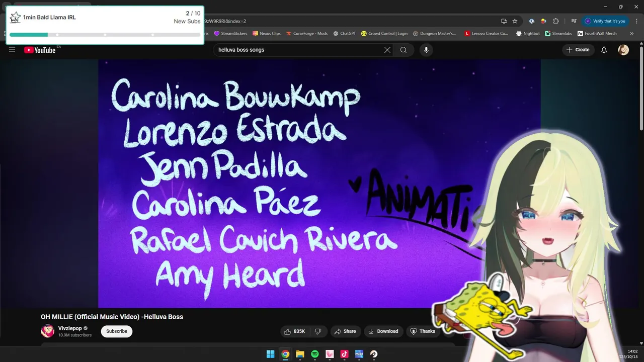Image resolution: width=644 pixels, height=362 pixels.
Task: Show more bookmarks with the double chevron
Action: coord(632,34)
